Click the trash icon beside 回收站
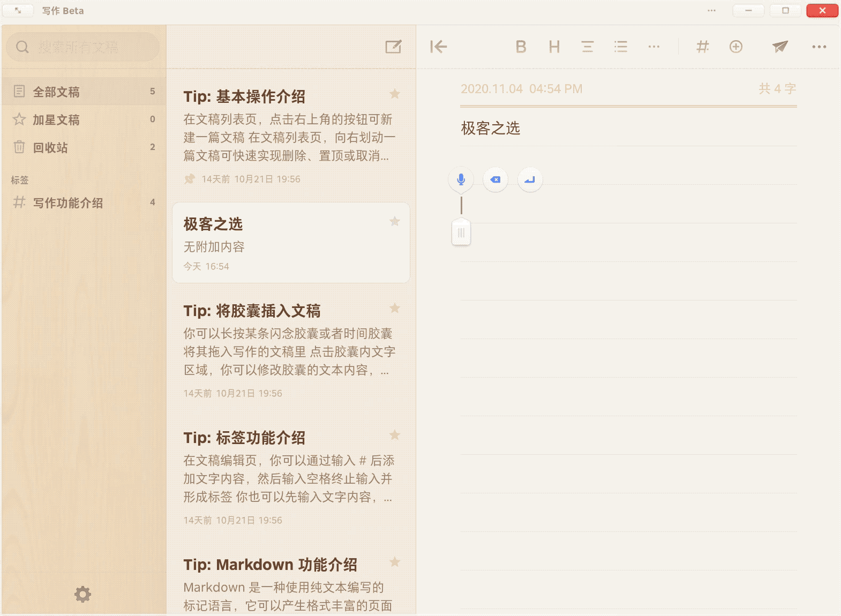Viewport: 841px width, 616px height. point(19,147)
